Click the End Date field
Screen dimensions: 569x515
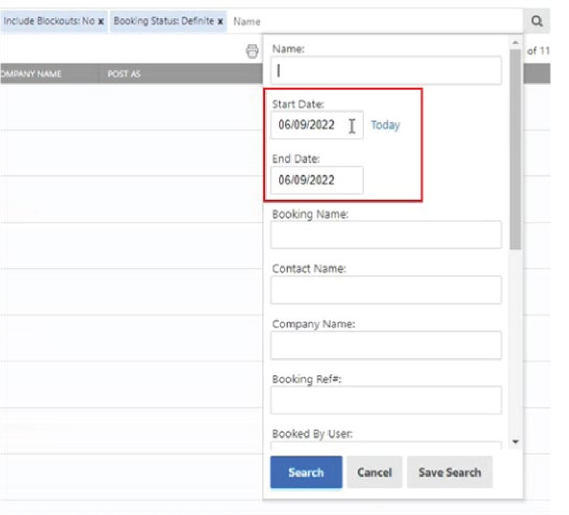coord(316,180)
